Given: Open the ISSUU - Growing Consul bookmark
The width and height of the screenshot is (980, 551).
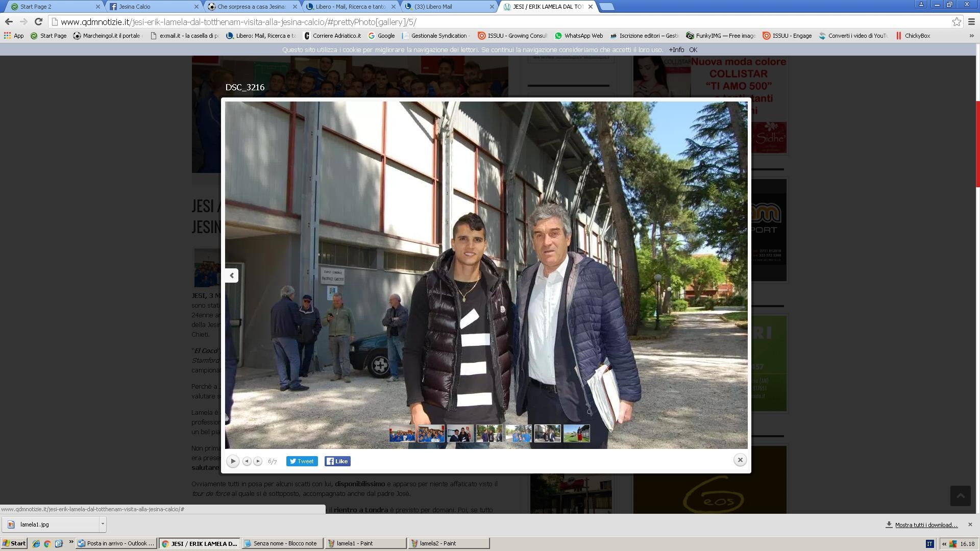Looking at the screenshot, I should [512, 36].
